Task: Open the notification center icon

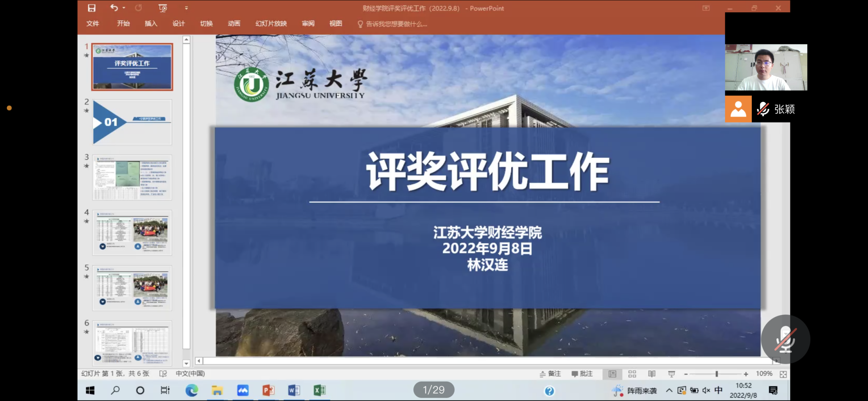Action: pos(773,390)
